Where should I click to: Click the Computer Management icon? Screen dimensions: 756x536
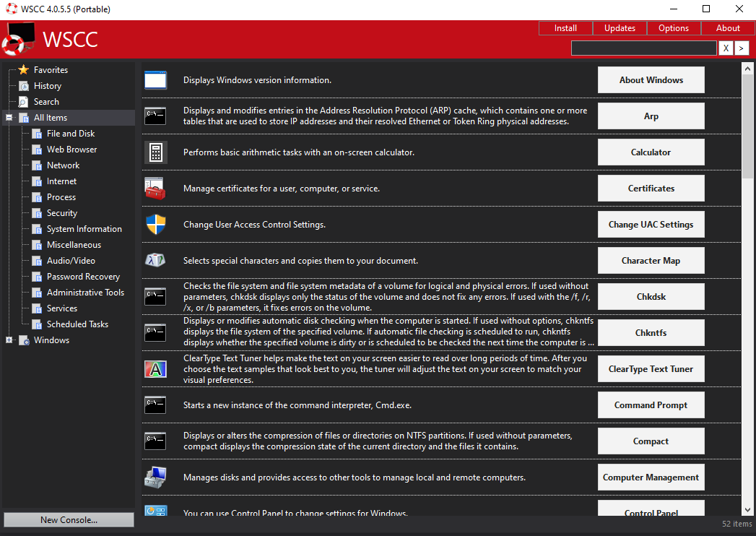[x=155, y=477]
